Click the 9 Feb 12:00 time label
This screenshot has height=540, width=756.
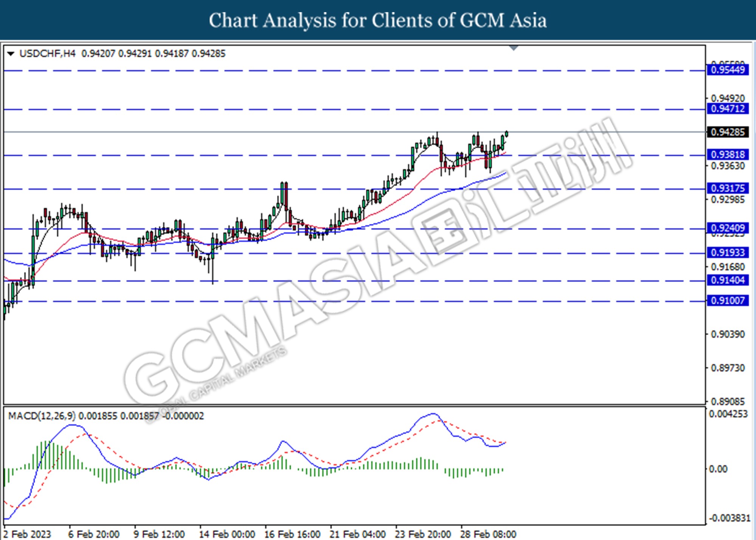pos(159,534)
